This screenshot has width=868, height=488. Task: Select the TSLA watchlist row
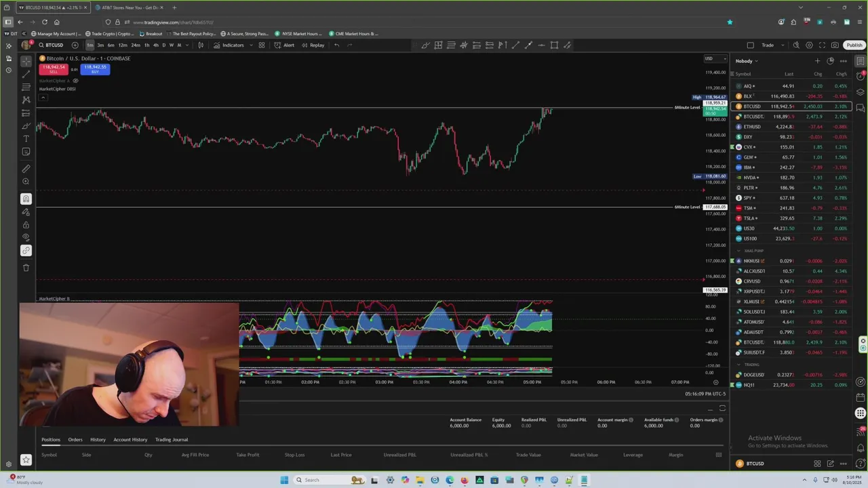tap(791, 218)
